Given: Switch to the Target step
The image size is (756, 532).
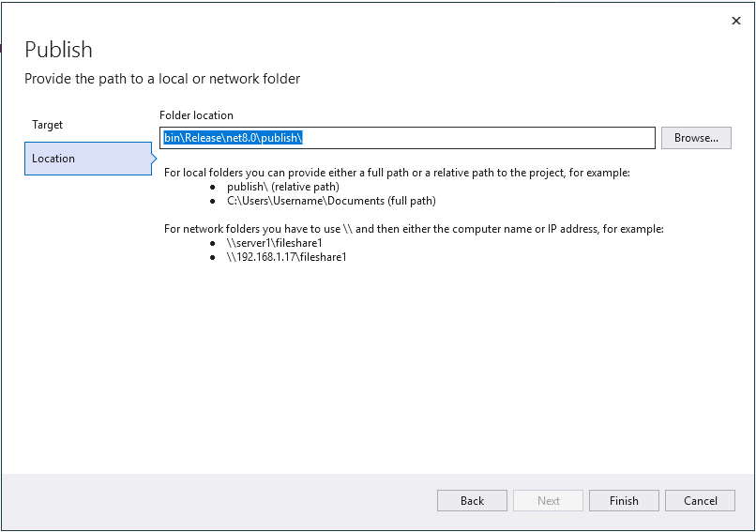Looking at the screenshot, I should 48,125.
